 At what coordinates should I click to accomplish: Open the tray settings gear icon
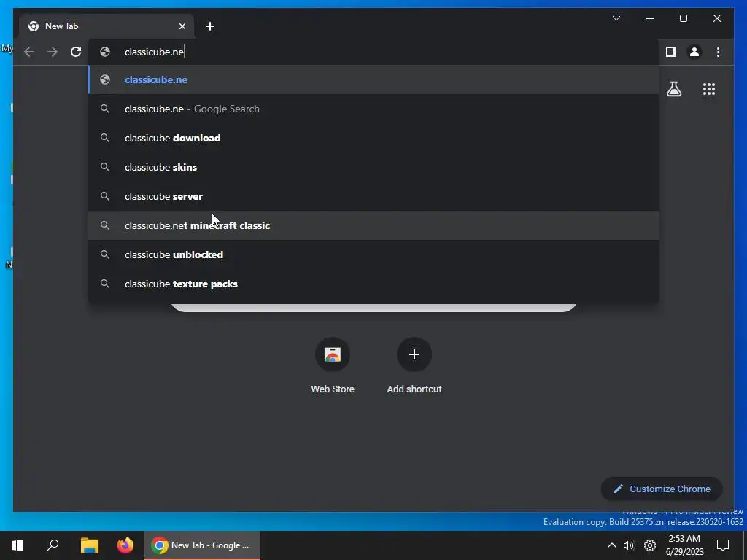(650, 545)
